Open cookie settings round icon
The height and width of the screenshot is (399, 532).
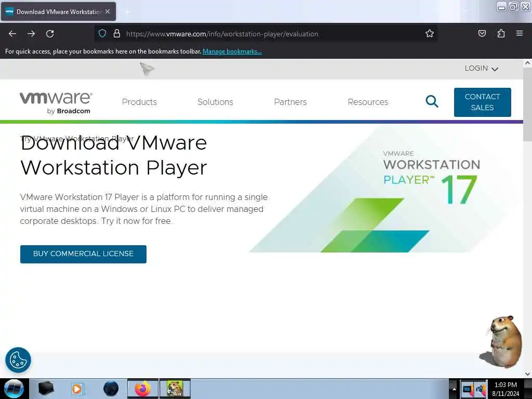(18, 360)
